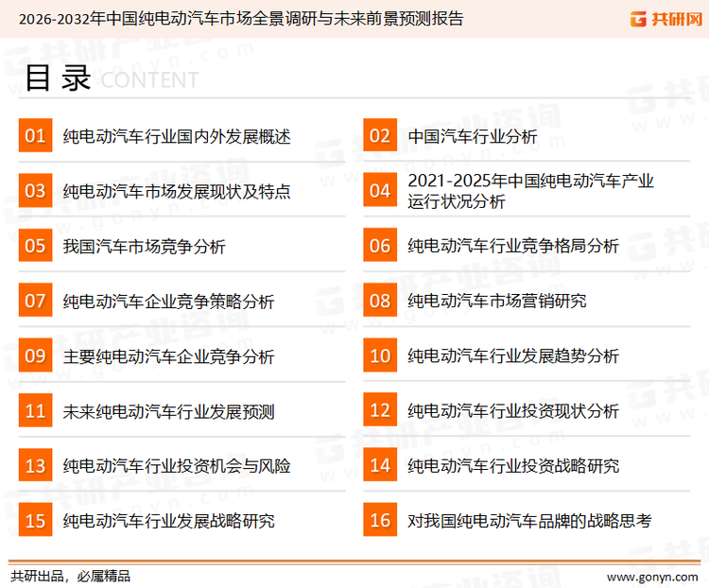Select chapter title 未来纯电动汽车行业发展预测

[168, 412]
